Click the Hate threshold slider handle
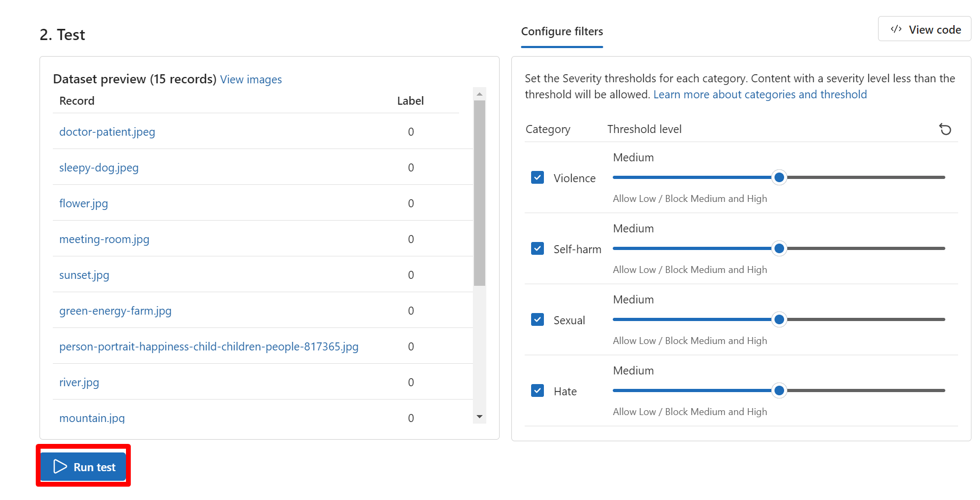The image size is (980, 500). tap(779, 390)
